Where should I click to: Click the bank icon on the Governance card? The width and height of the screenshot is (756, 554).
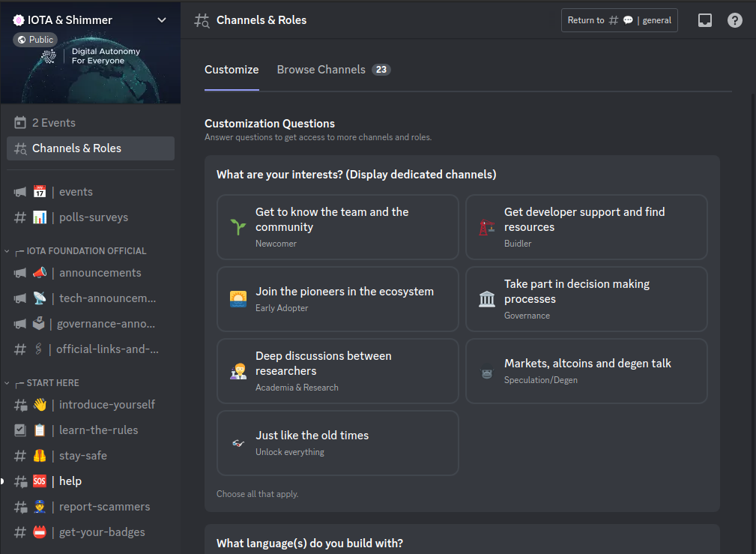point(487,299)
